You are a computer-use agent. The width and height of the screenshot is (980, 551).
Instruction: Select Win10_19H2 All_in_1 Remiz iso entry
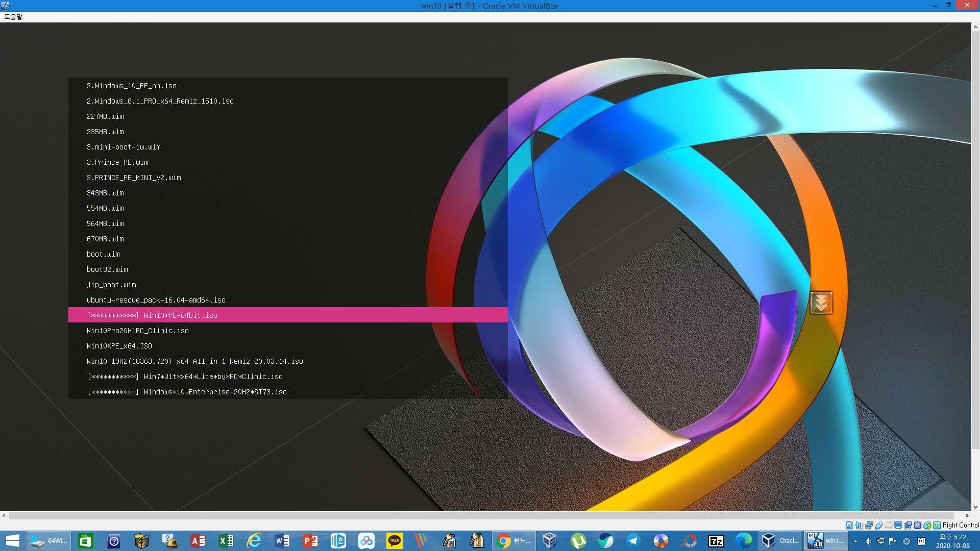[x=288, y=361]
